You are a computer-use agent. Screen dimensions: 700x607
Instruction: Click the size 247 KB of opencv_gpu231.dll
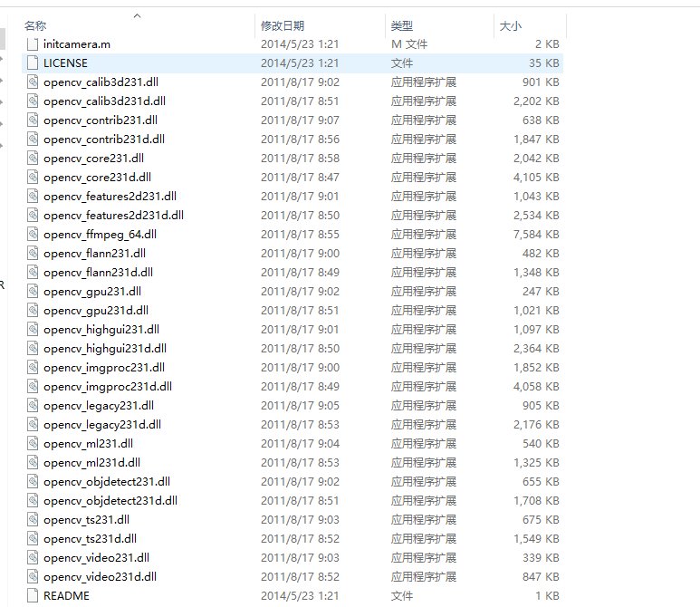click(x=541, y=292)
